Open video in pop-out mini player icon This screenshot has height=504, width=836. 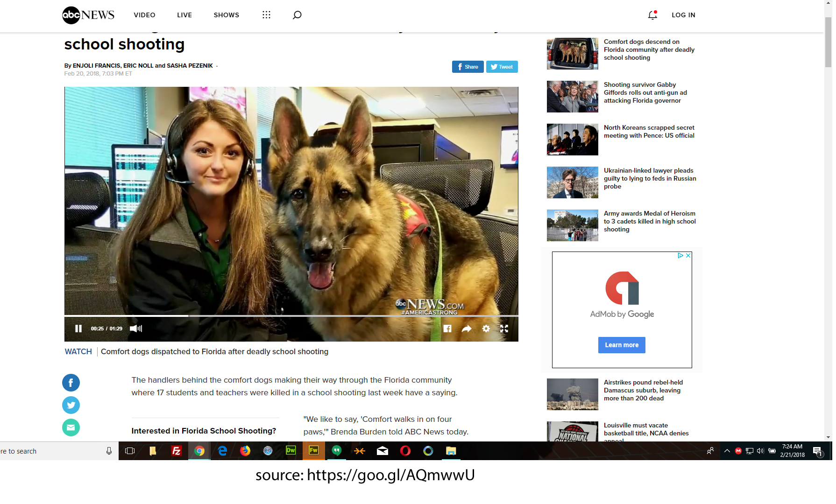(x=447, y=329)
